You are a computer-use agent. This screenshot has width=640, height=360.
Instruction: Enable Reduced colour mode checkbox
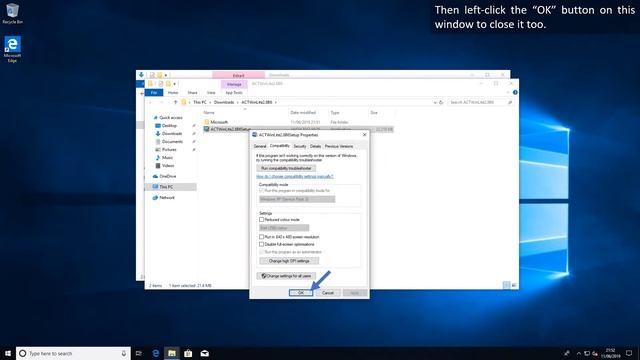point(262,220)
